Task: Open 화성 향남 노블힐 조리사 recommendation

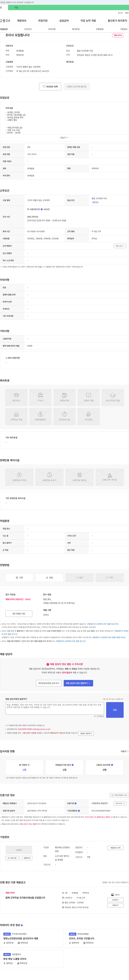Action: (15, 959)
